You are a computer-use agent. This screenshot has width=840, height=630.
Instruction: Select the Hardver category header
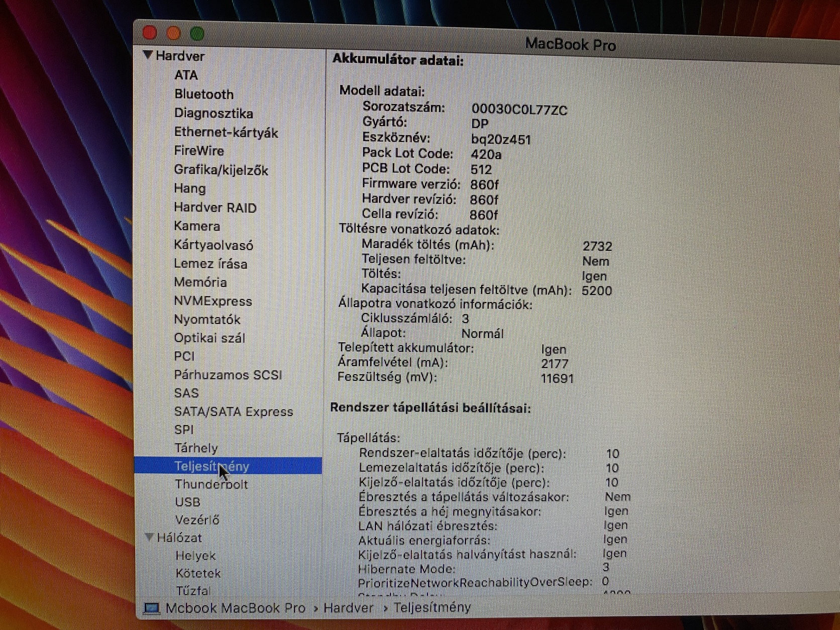click(x=180, y=56)
